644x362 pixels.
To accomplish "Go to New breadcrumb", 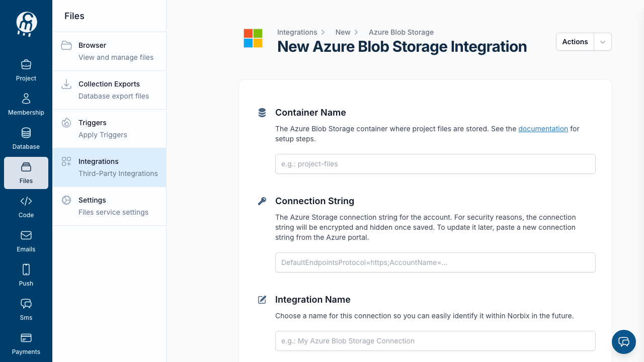I will pos(343,32).
